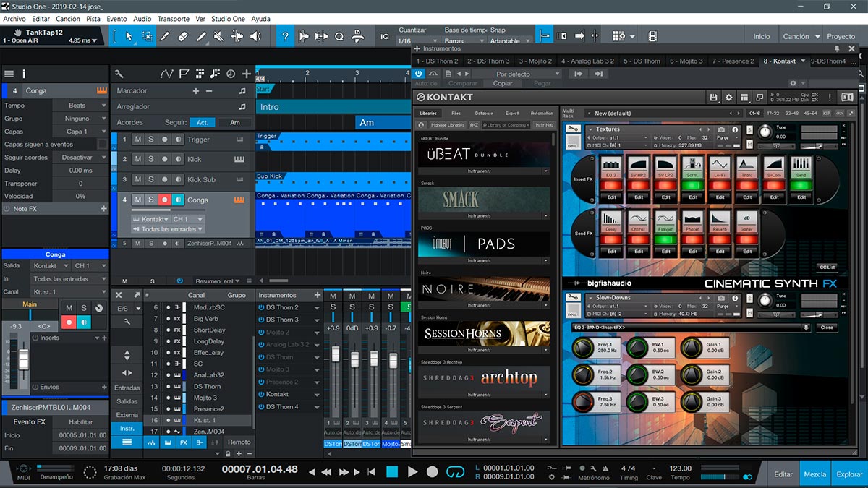Click the Remoto button in console

(239, 442)
